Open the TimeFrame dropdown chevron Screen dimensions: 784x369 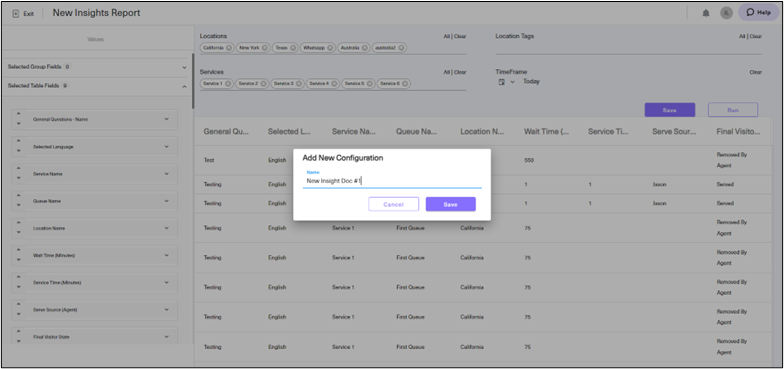coord(512,82)
